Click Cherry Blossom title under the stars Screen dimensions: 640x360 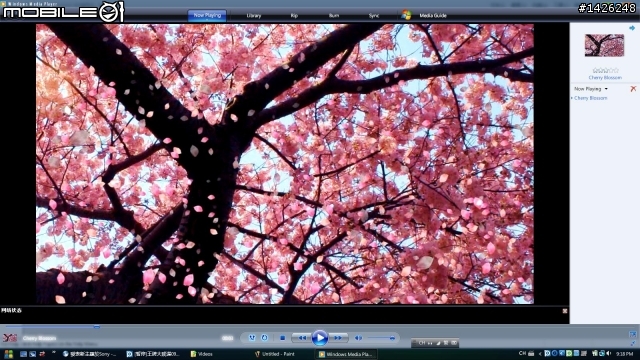605,78
